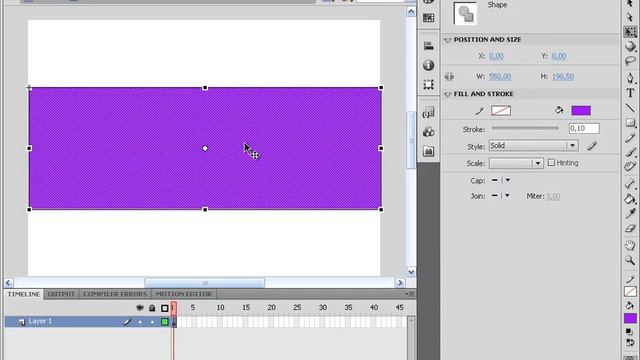Image resolution: width=640 pixels, height=360 pixels.
Task: Toggle Layer 1 green outline square
Action: (164, 322)
